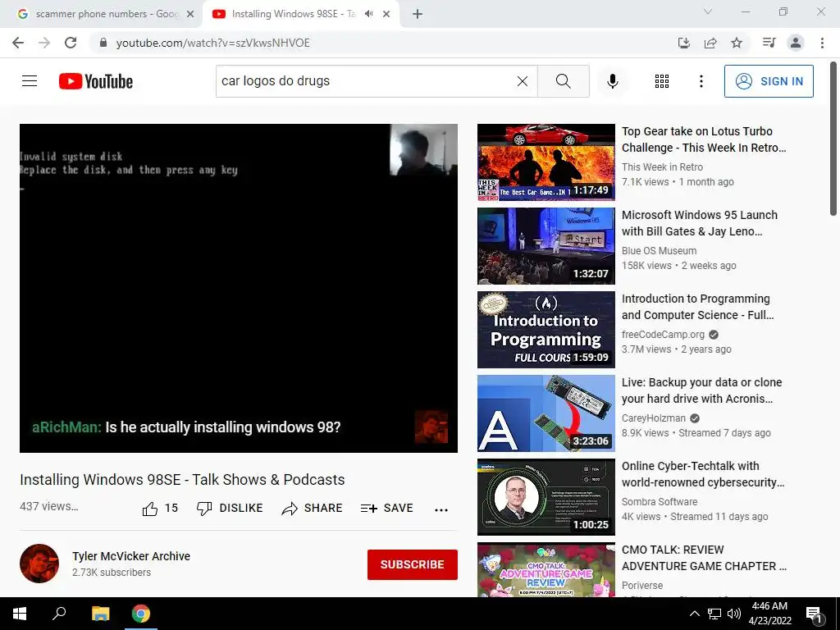840x630 pixels.
Task: Show hidden tray icons chevron
Action: click(x=694, y=614)
